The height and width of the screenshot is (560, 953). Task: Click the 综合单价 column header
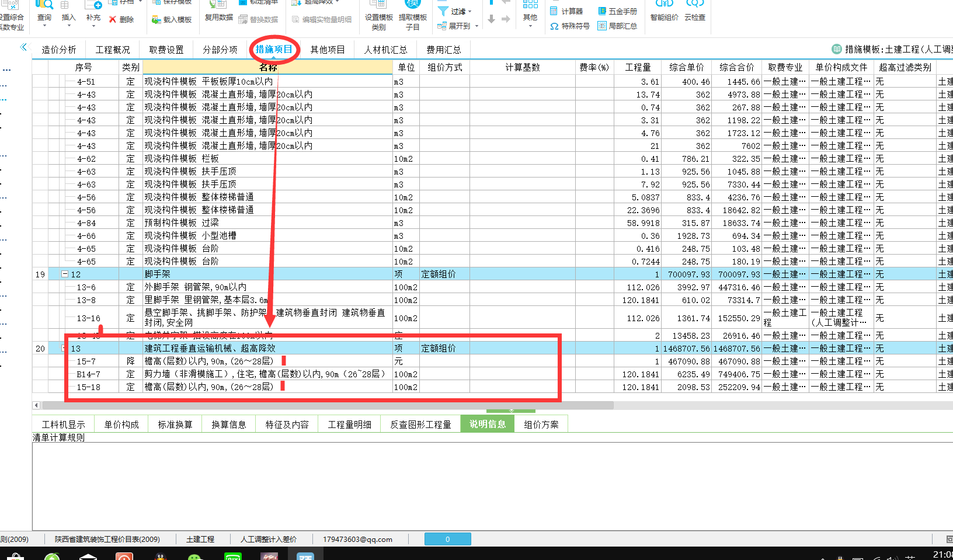tap(687, 67)
